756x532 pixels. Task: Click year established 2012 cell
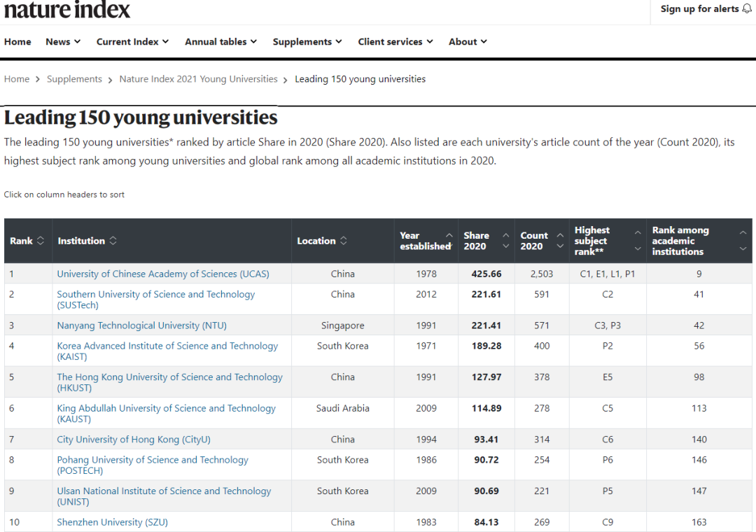point(426,294)
